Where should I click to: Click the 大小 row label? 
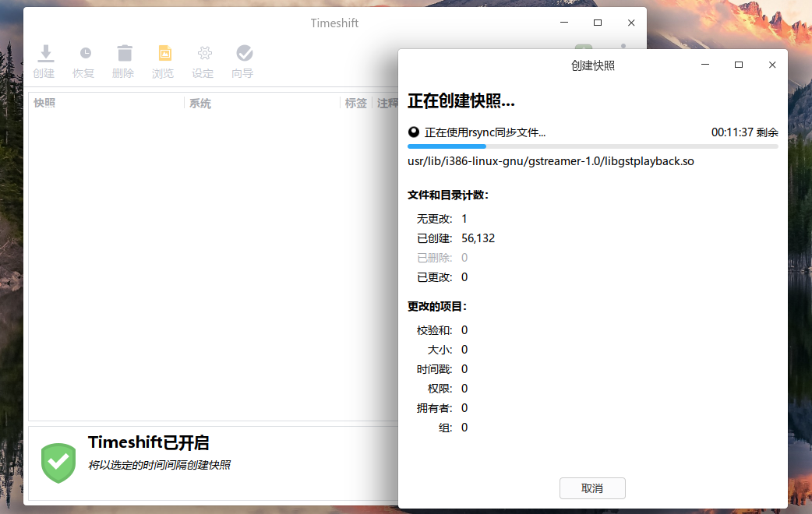440,350
